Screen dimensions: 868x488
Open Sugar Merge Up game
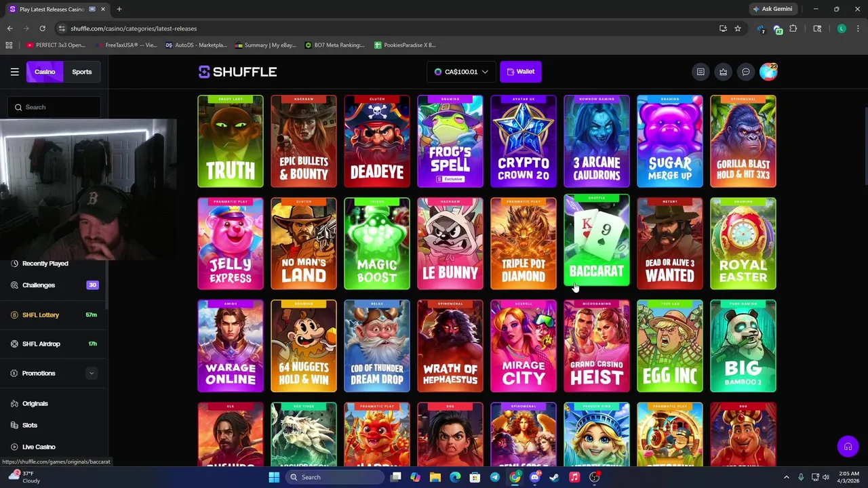(670, 141)
